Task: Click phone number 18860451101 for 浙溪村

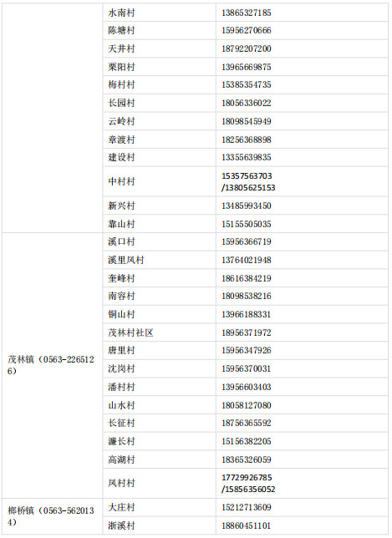Action: coord(246,525)
